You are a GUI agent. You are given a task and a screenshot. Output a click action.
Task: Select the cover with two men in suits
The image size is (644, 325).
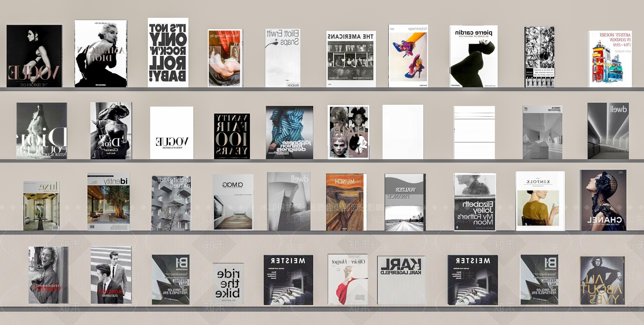[x=111, y=275]
